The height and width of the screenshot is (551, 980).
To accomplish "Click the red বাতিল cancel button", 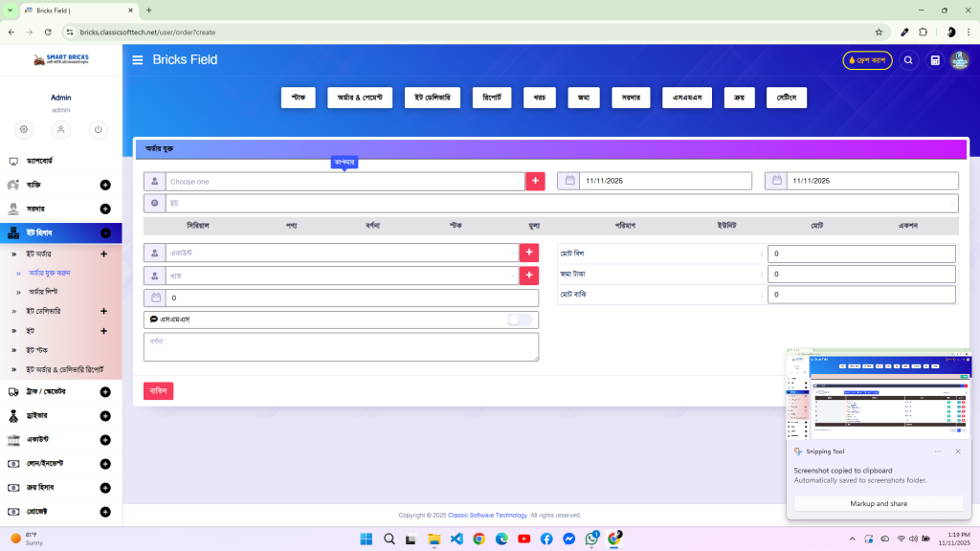I will [x=158, y=390].
